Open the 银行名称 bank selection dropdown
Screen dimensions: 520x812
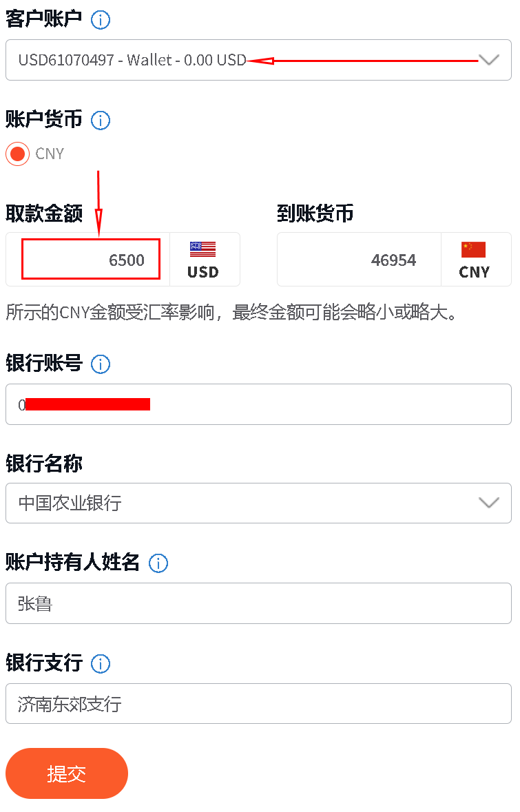coord(258,503)
